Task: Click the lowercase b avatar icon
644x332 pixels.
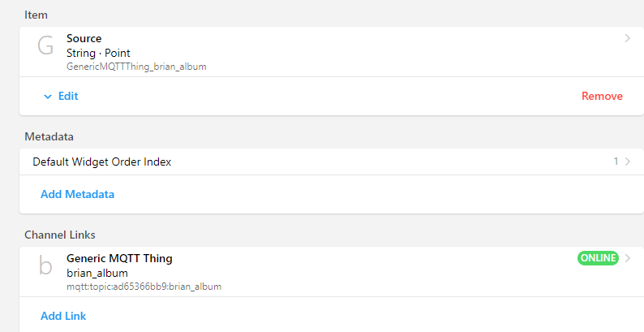Action: click(x=45, y=267)
